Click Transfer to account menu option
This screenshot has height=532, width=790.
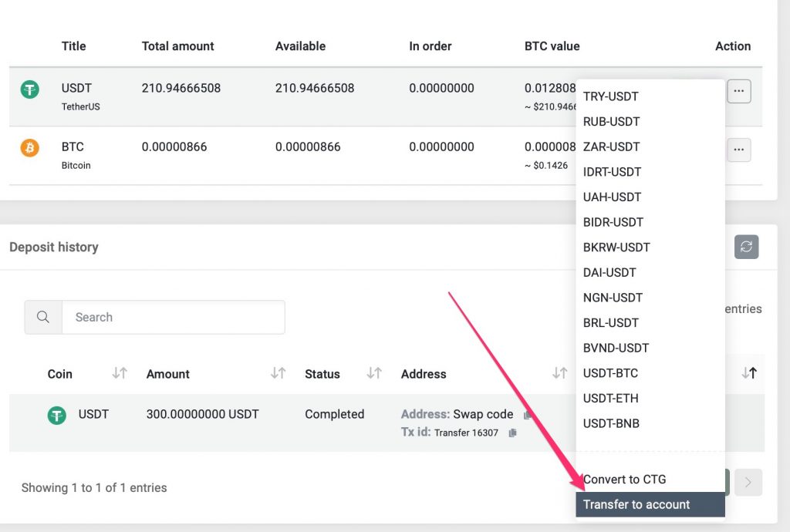pyautogui.click(x=650, y=504)
